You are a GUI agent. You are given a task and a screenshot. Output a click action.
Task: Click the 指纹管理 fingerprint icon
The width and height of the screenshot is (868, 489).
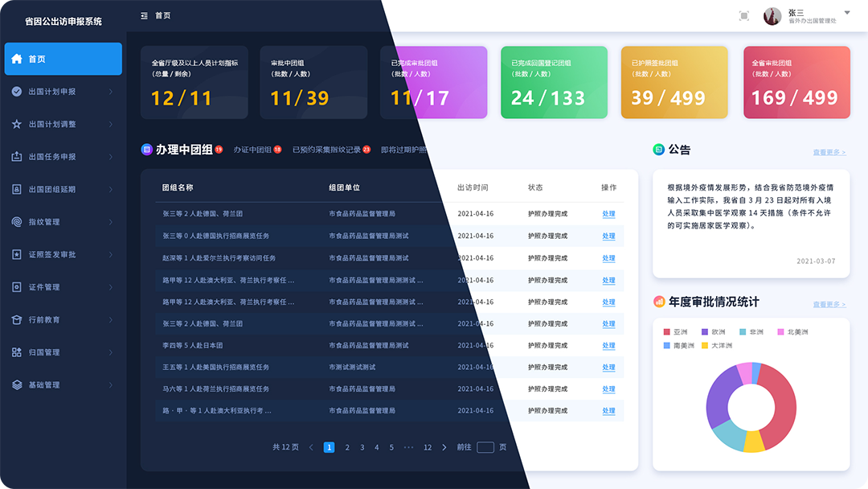coord(17,222)
